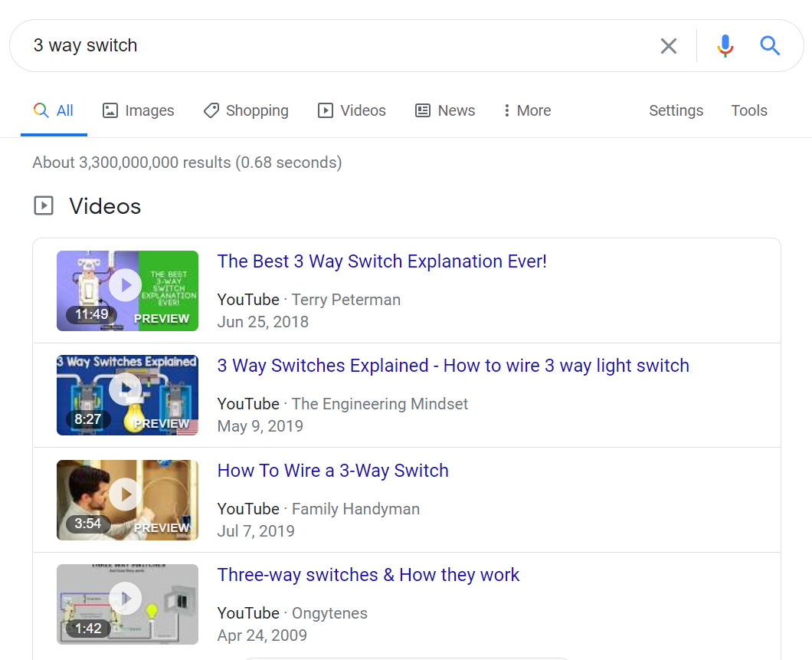Screen dimensions: 812x660
Task: Switch to the Images tab
Action: pyautogui.click(x=139, y=110)
